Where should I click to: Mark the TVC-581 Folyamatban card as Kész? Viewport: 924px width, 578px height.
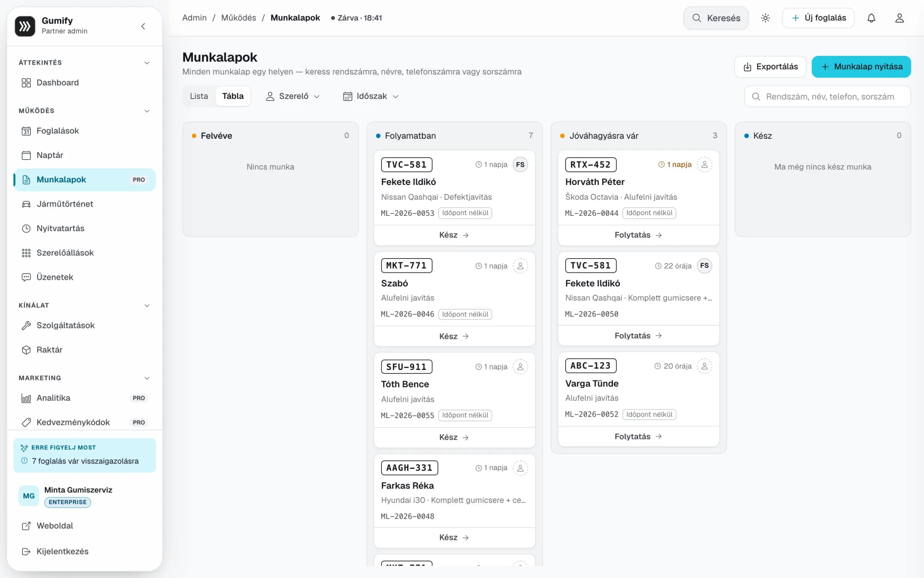click(x=454, y=235)
